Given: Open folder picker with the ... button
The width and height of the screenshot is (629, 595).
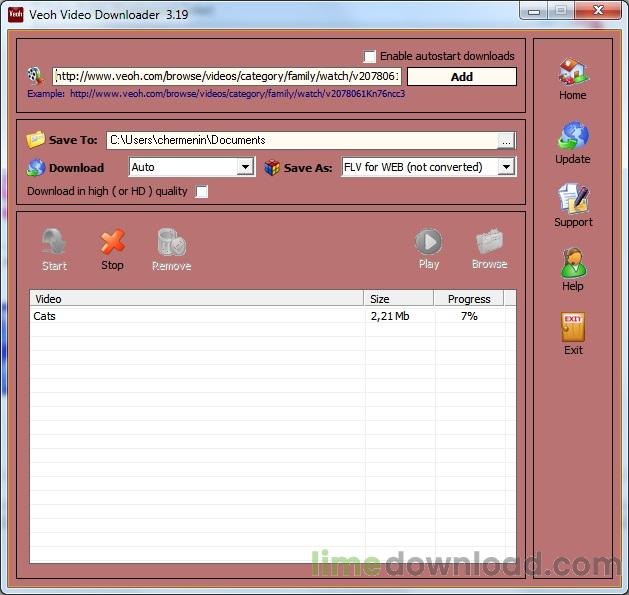Looking at the screenshot, I should coord(506,141).
